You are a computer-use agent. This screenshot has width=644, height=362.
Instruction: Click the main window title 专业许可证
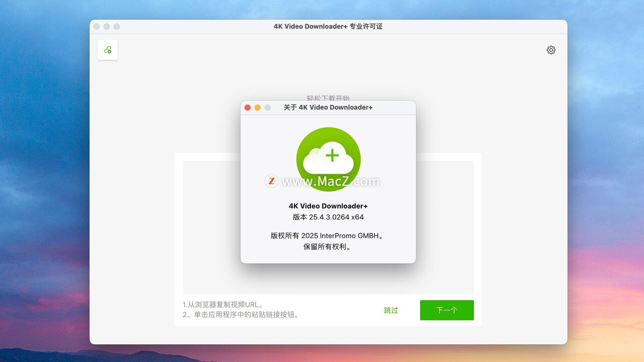(x=366, y=26)
